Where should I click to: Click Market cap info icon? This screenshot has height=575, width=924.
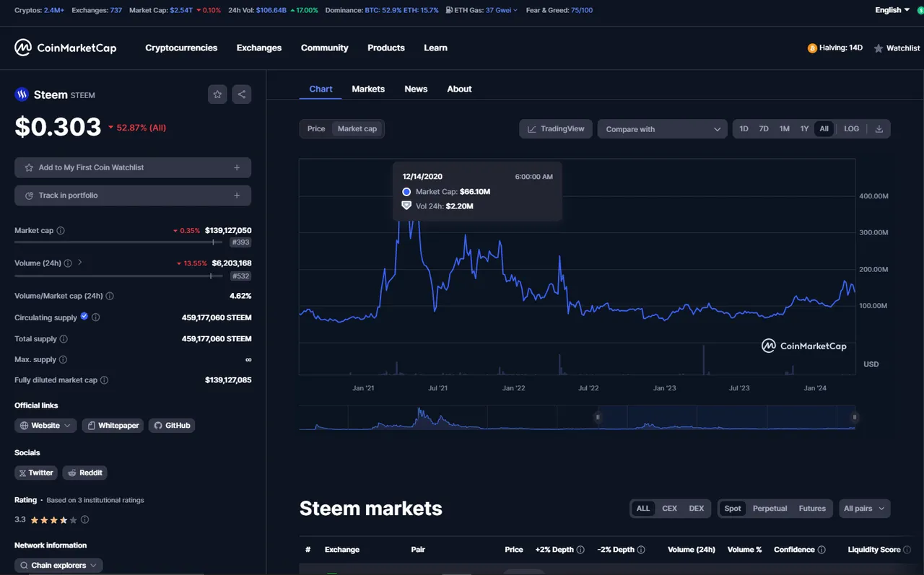tap(61, 231)
